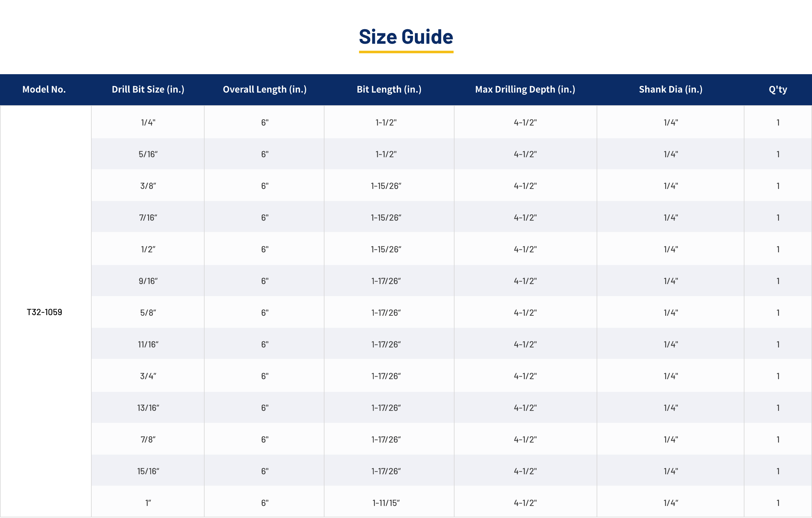Click the Model No. column header

coord(44,89)
